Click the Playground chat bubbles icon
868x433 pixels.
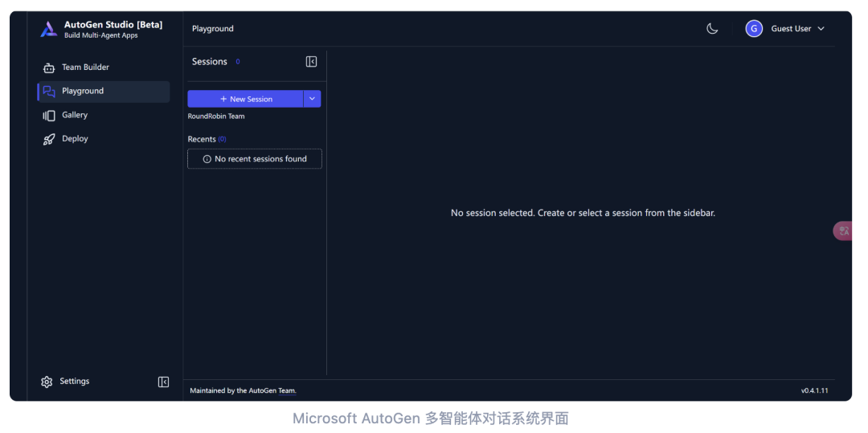coord(49,92)
